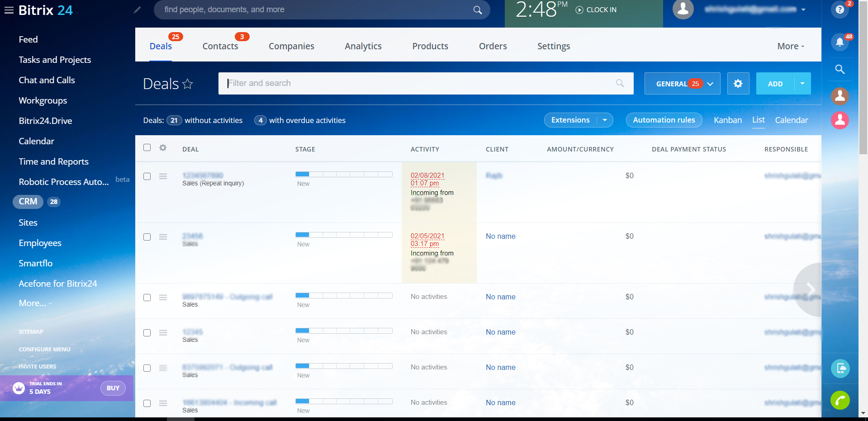This screenshot has height=421, width=868.
Task: Click the right sidebar search magnifier icon
Action: (x=840, y=69)
